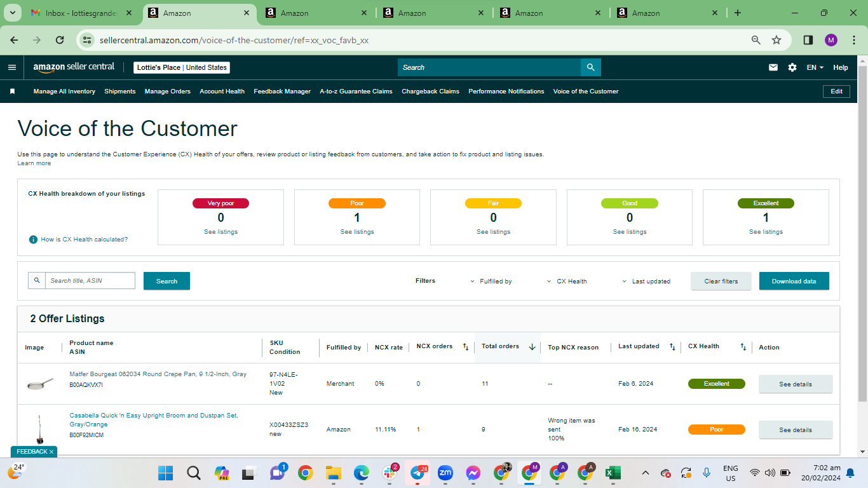Screen dimensions: 868x488
Task: Click the top Seller Central search box
Action: (x=489, y=67)
